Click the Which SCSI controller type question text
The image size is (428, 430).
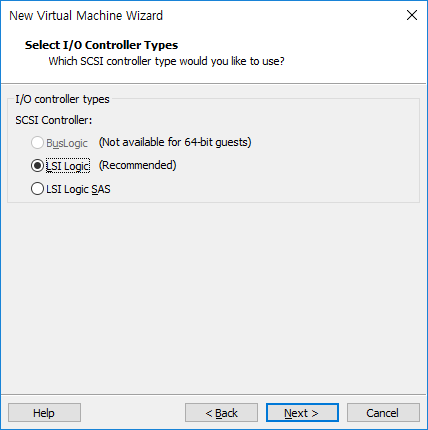coord(166,61)
